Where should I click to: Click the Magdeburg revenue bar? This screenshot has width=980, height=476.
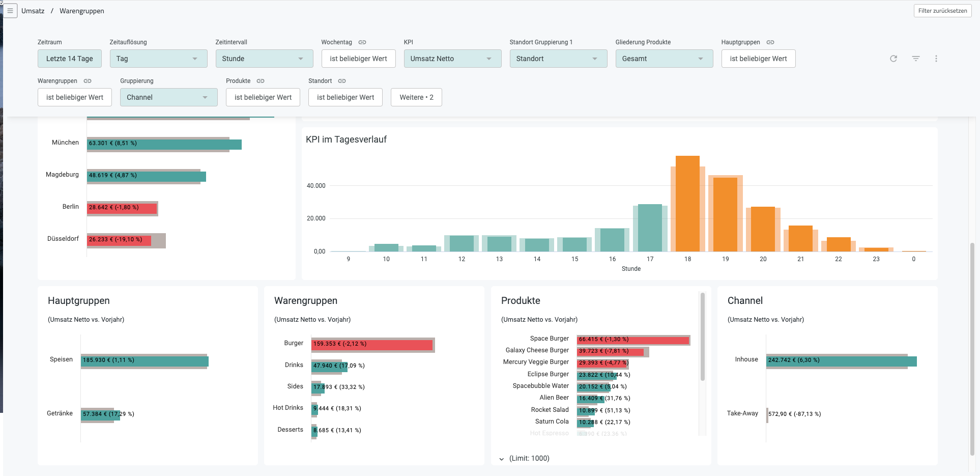[x=147, y=177]
